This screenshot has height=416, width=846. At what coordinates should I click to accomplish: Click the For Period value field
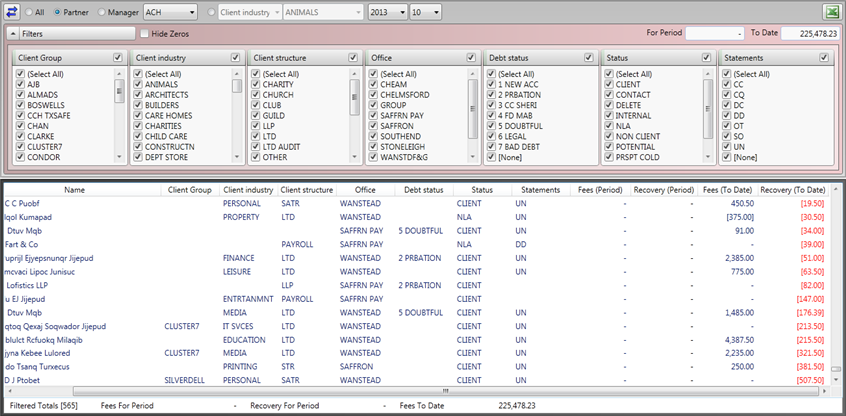(715, 33)
